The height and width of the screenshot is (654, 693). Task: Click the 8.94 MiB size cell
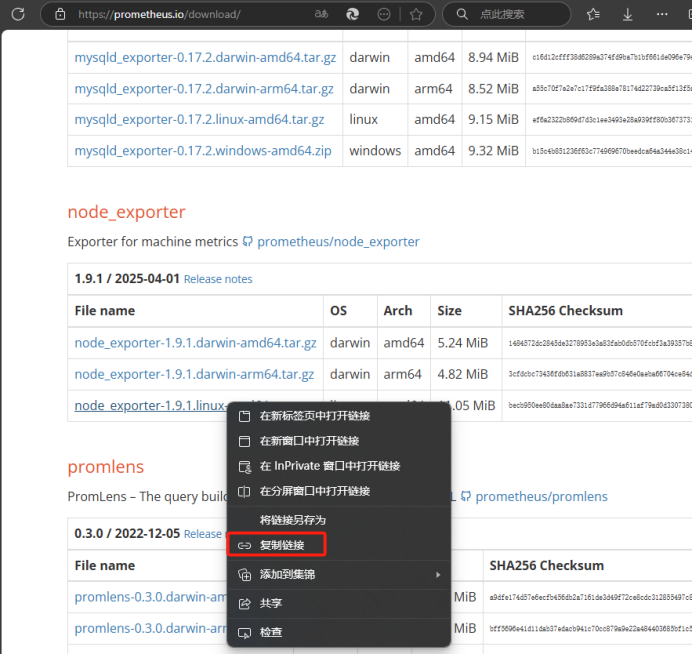coord(493,57)
